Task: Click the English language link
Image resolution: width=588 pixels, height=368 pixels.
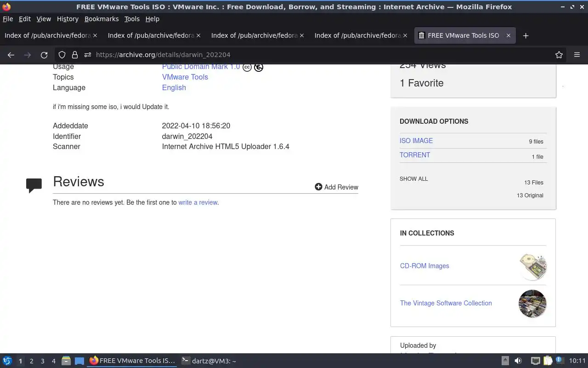Action: pyautogui.click(x=174, y=87)
